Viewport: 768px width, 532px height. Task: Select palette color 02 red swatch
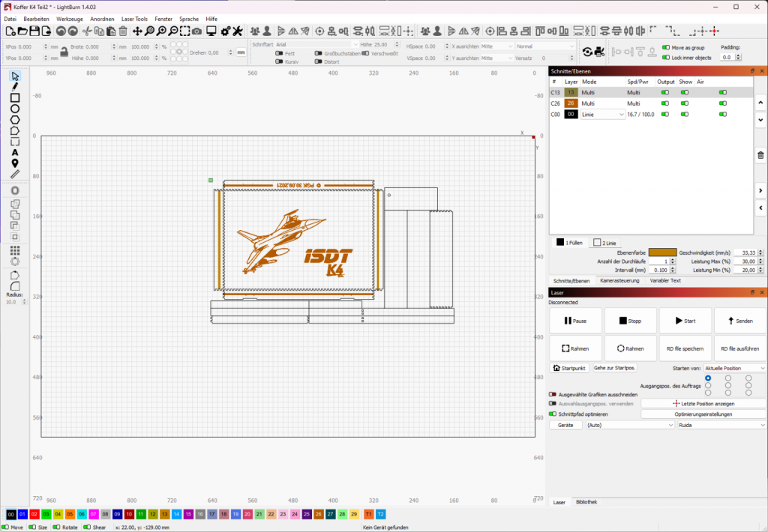[34, 514]
